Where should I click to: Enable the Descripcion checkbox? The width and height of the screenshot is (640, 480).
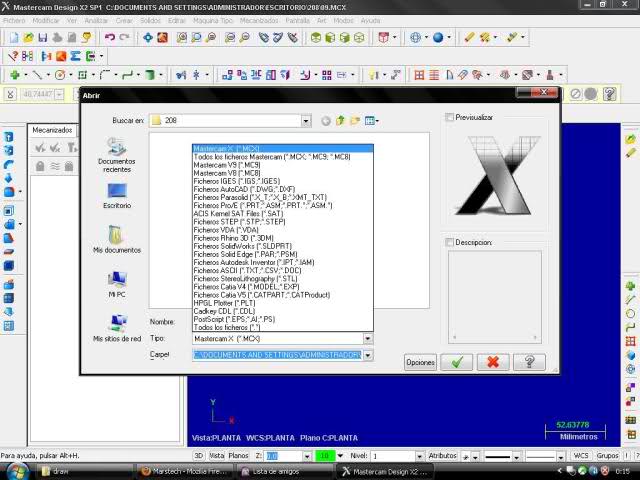pyautogui.click(x=449, y=242)
